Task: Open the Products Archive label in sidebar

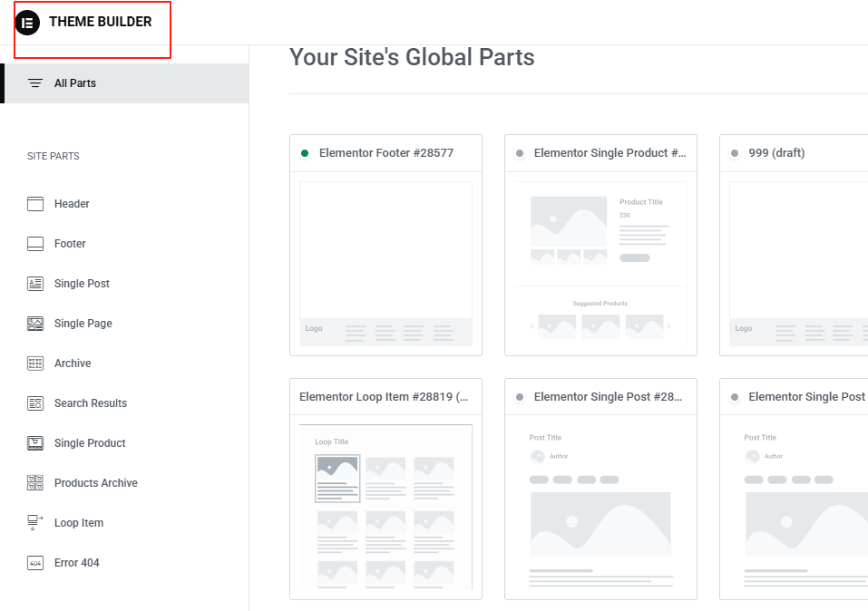Action: tap(96, 483)
